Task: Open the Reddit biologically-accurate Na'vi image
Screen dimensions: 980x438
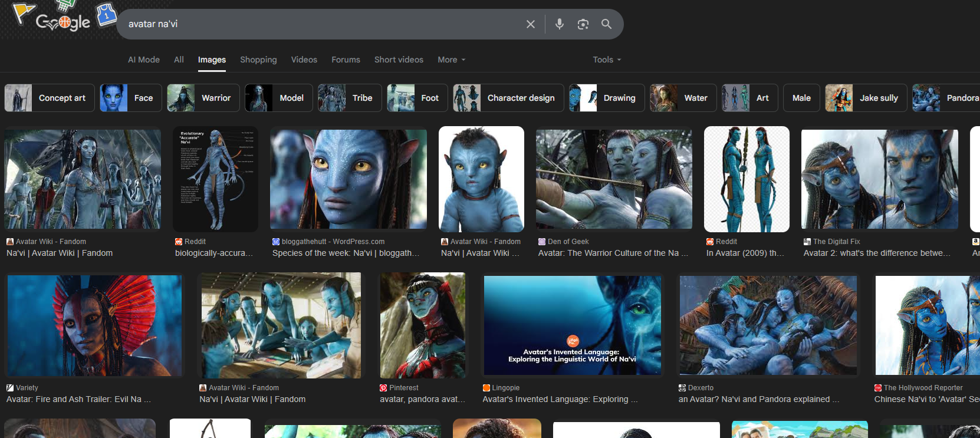Action: (215, 179)
